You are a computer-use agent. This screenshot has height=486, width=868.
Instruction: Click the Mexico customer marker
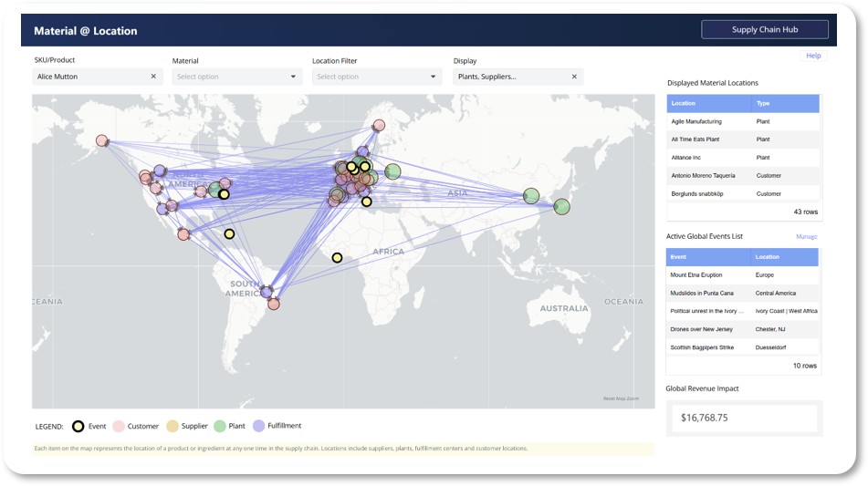click(x=183, y=234)
